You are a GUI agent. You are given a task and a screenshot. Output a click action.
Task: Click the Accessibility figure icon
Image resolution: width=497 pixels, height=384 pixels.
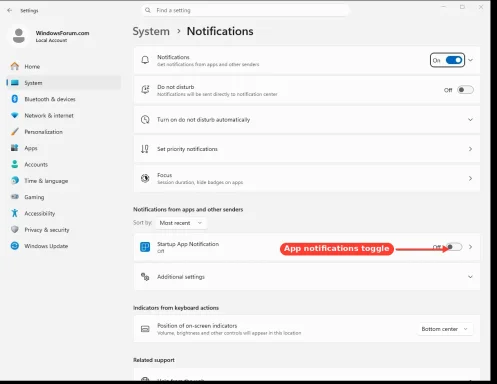click(x=15, y=213)
